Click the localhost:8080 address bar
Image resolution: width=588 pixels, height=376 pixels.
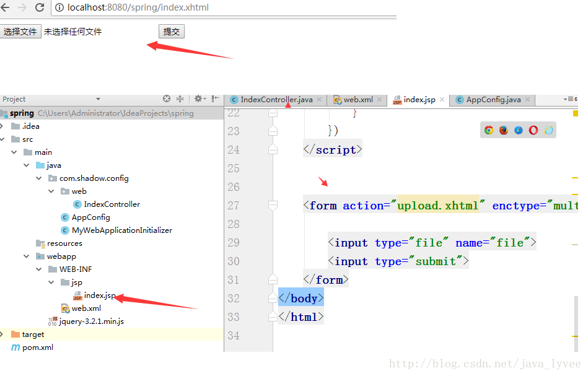pos(225,7)
